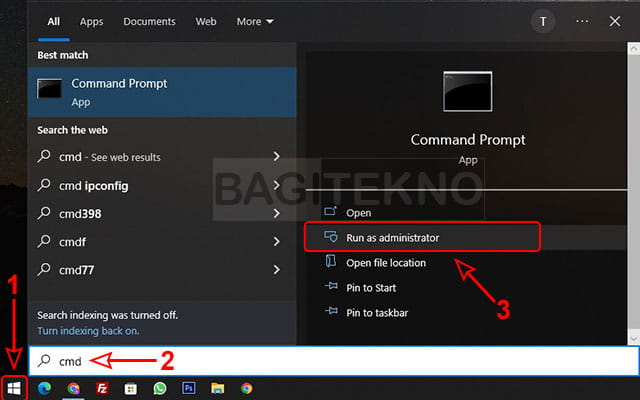Image resolution: width=640 pixels, height=400 pixels.
Task: Expand the cmd398 suggestion chevron
Action: [276, 213]
